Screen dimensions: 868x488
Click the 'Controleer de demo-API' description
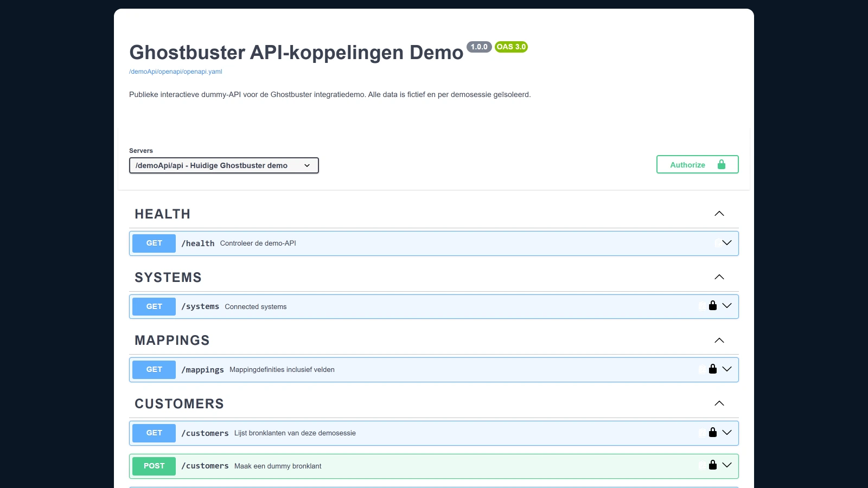258,243
